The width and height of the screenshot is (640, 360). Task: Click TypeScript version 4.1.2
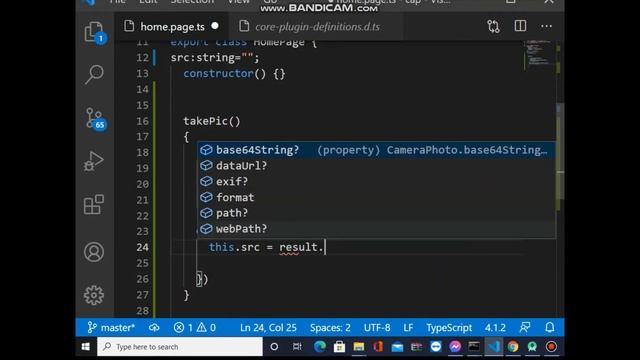495,327
